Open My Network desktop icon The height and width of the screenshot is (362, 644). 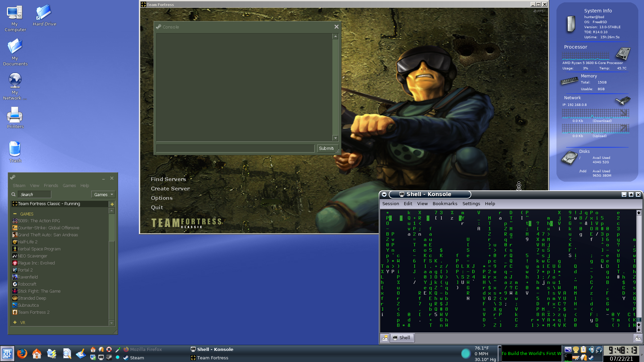[15, 86]
